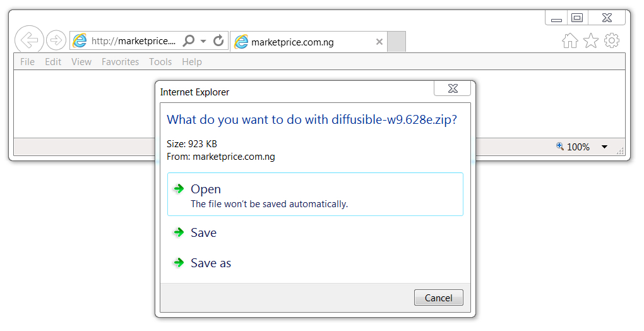Click the Forward navigation arrow
644x331 pixels.
point(56,40)
